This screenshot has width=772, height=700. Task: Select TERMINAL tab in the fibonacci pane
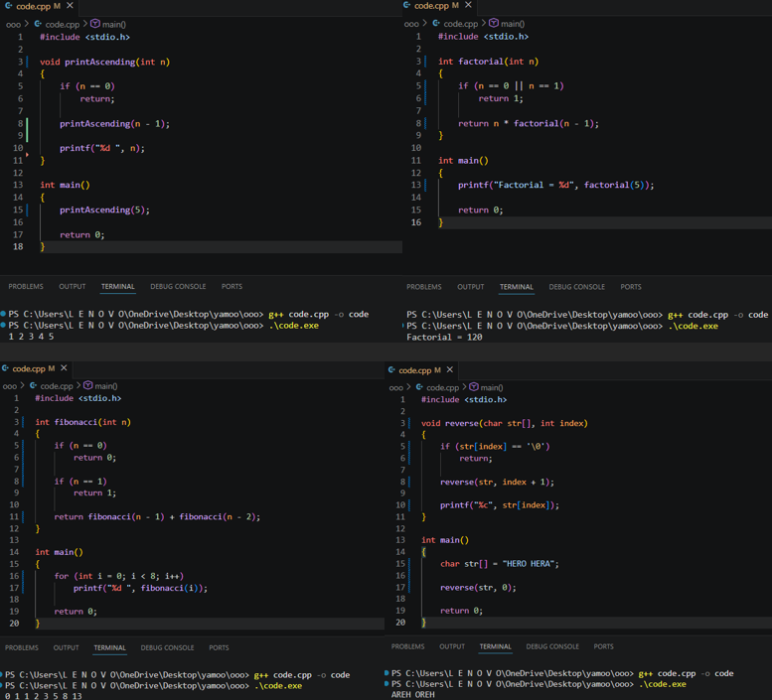[110, 647]
